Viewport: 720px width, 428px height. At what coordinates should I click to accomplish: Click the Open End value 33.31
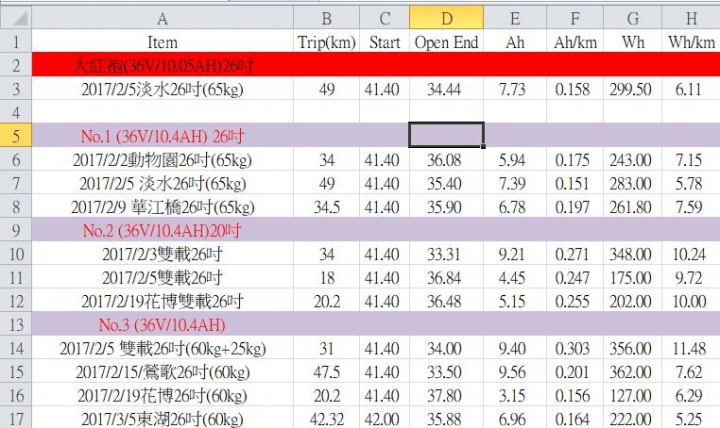(446, 253)
